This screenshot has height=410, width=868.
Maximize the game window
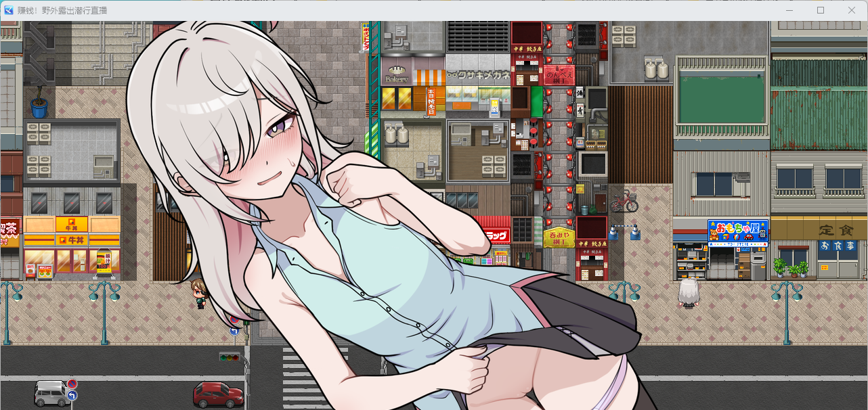point(821,10)
